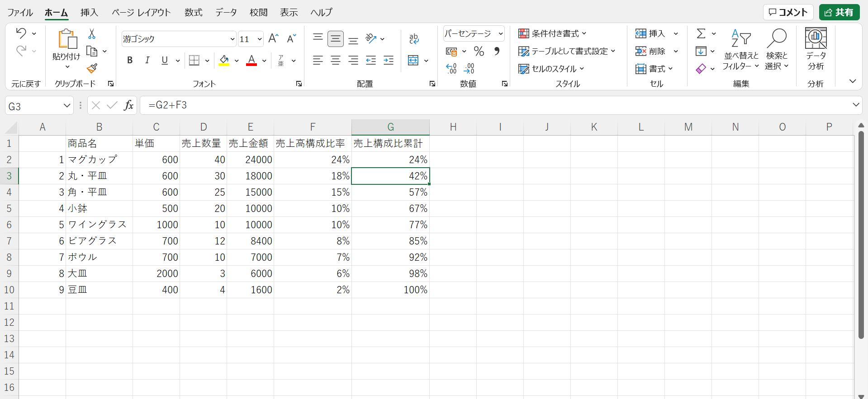Toggle bold formatting

click(x=130, y=61)
